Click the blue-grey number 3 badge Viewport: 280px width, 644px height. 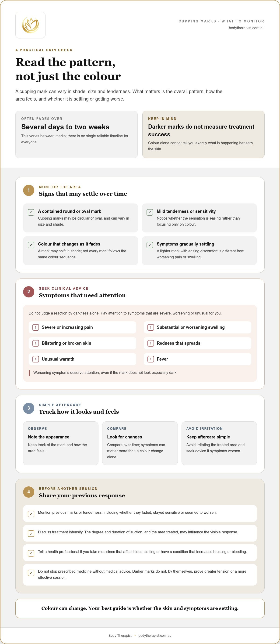click(x=29, y=408)
